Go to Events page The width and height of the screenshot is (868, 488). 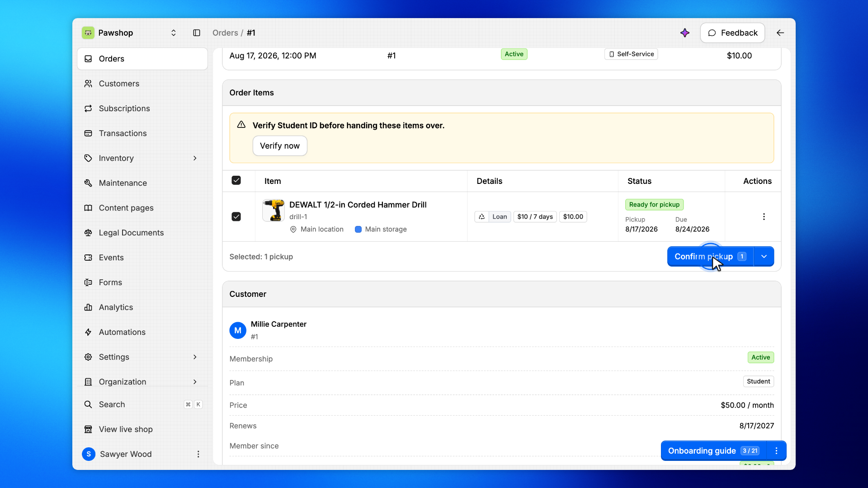(142, 258)
